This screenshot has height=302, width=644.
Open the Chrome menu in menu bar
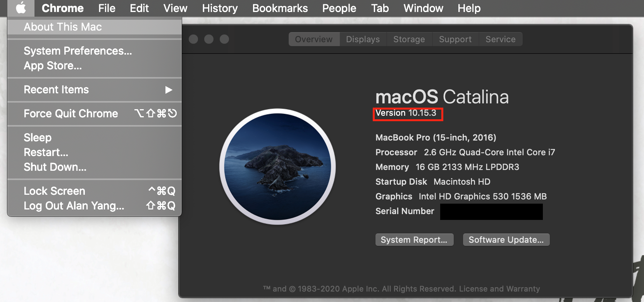point(63,8)
